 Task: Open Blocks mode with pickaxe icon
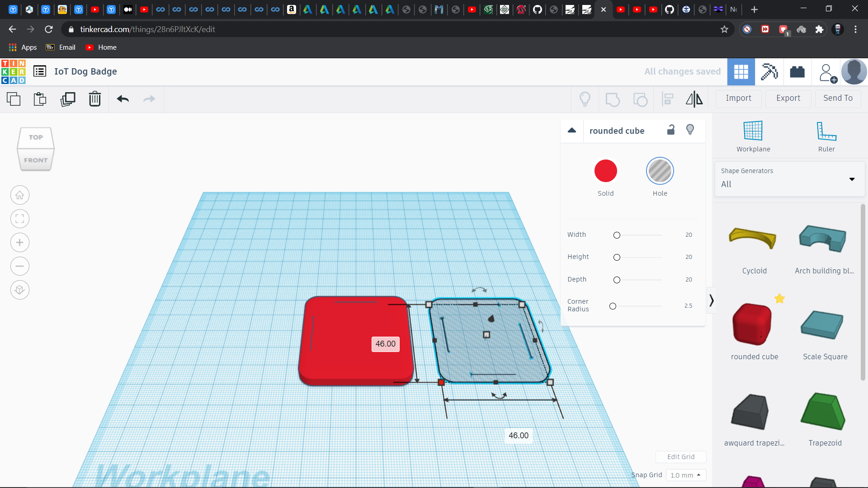tap(769, 71)
